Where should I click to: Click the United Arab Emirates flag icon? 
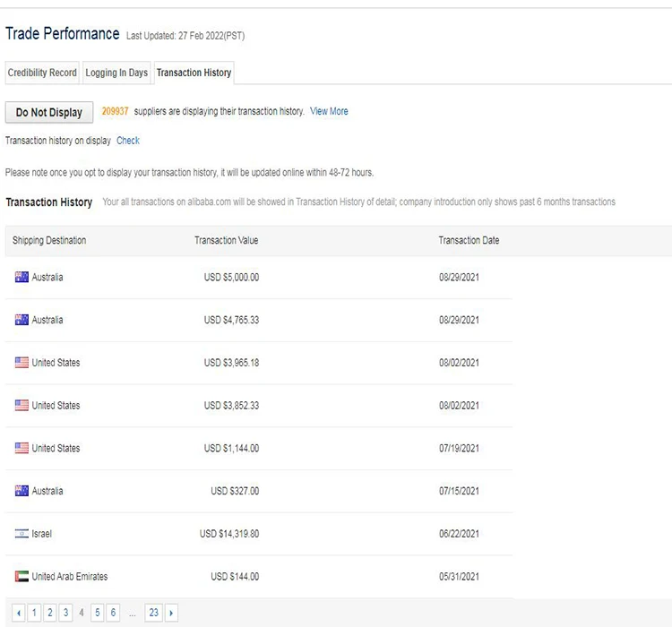pos(22,577)
